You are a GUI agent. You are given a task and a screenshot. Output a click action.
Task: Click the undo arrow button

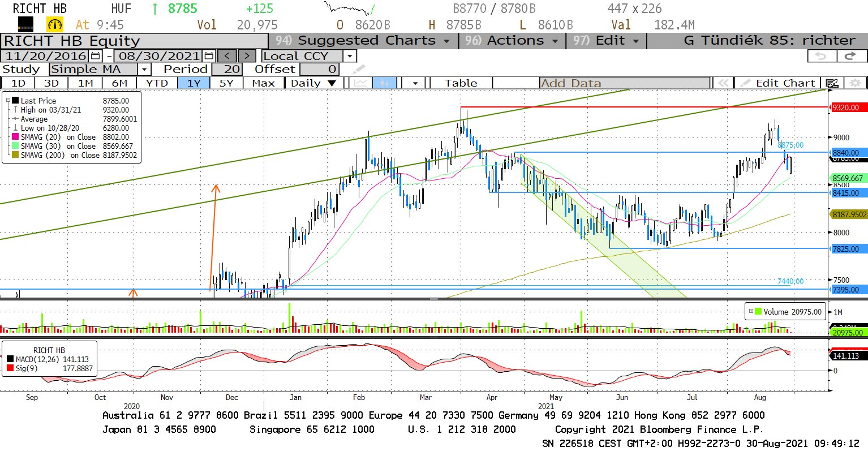click(x=821, y=56)
